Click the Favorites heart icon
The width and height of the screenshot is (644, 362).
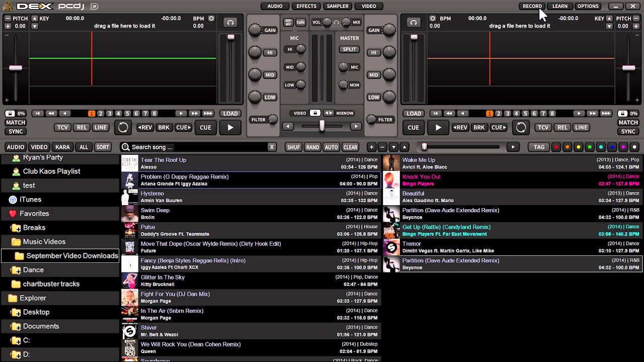coord(13,214)
